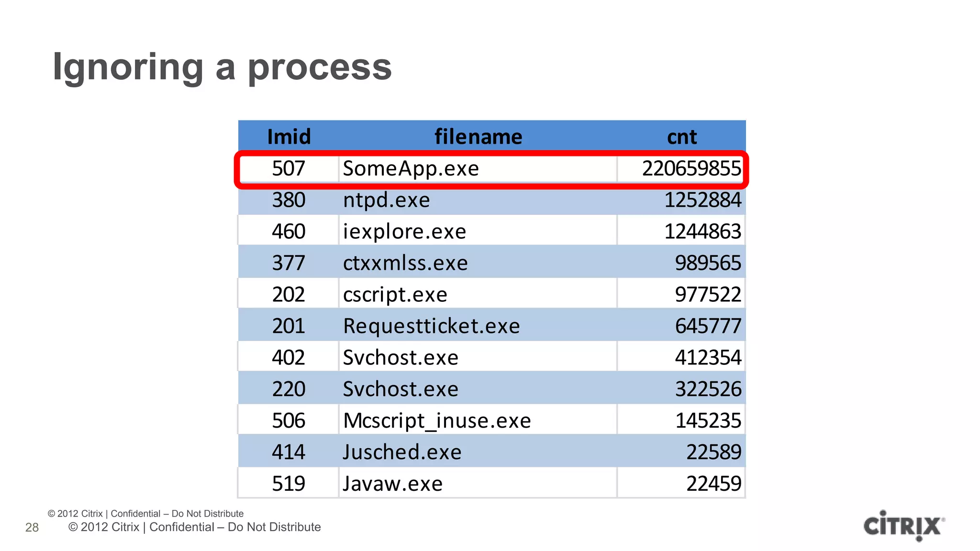Select the Javaw.exe table cell
The image size is (980, 551).
coord(392,484)
